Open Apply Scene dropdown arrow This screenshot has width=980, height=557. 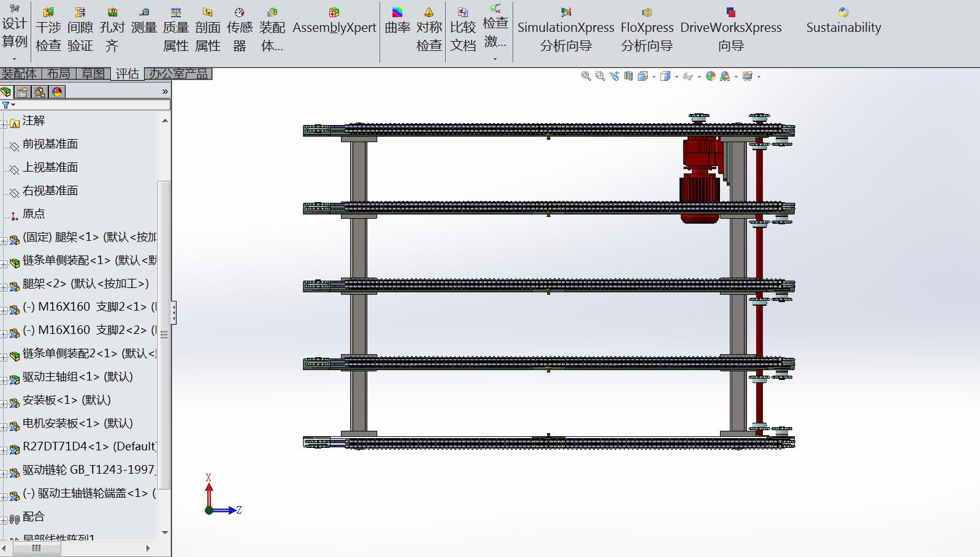coord(735,77)
